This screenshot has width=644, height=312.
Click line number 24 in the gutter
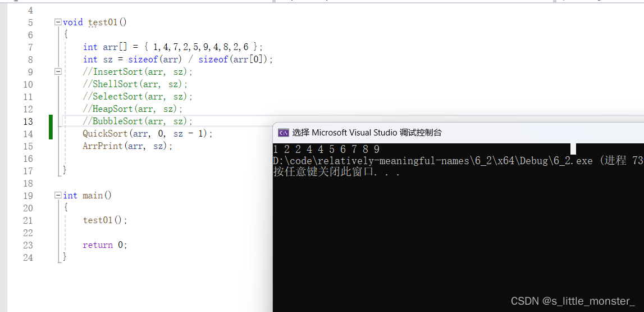tap(28, 257)
